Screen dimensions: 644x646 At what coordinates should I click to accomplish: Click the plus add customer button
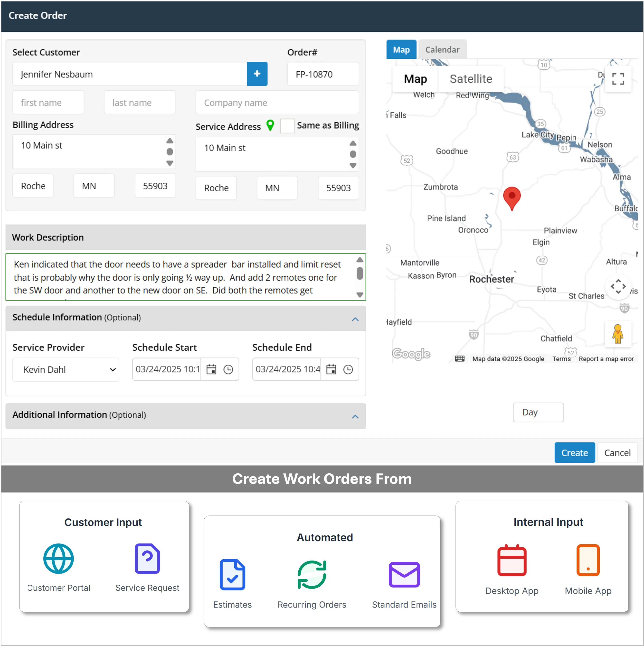coord(257,74)
